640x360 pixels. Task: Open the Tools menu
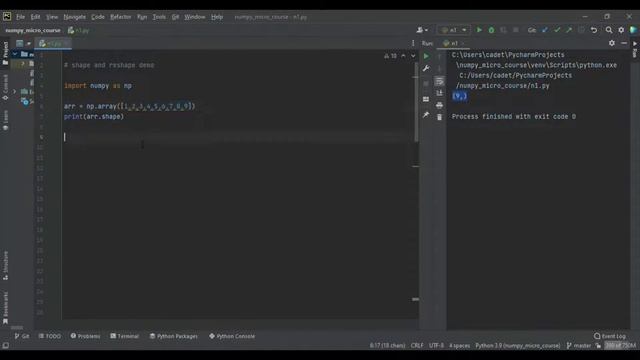[x=159, y=17]
